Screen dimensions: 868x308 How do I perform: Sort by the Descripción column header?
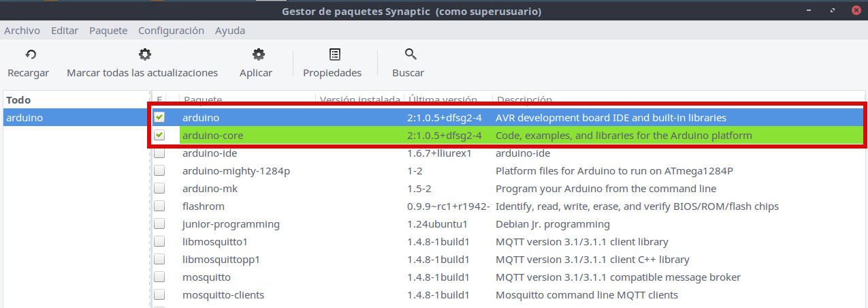pos(524,99)
